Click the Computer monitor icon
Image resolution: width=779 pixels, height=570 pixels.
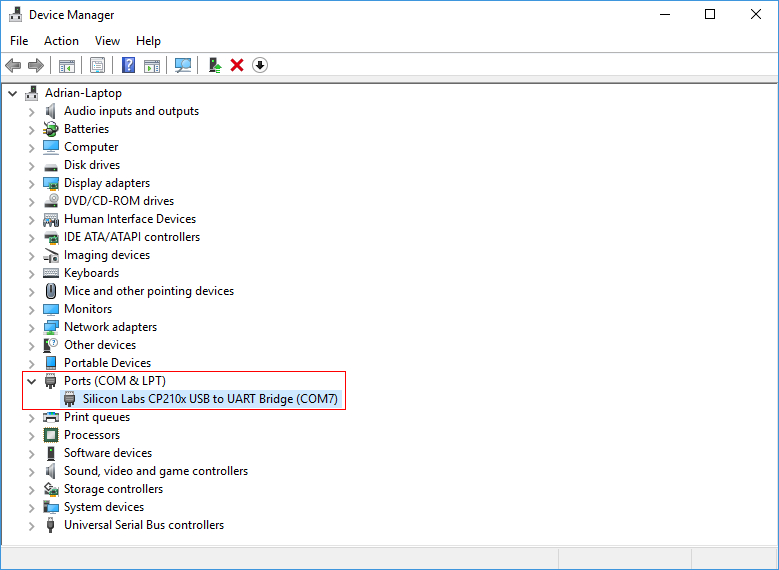pos(51,147)
